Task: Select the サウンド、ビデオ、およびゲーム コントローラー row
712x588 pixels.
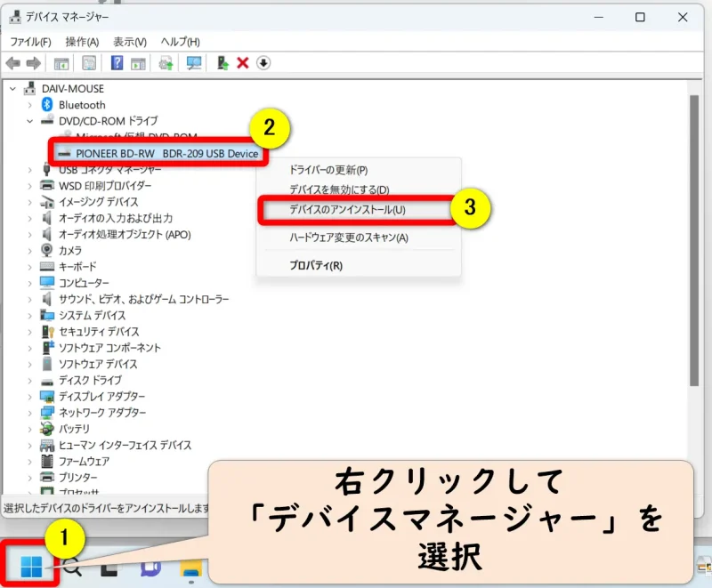Action: coord(144,299)
